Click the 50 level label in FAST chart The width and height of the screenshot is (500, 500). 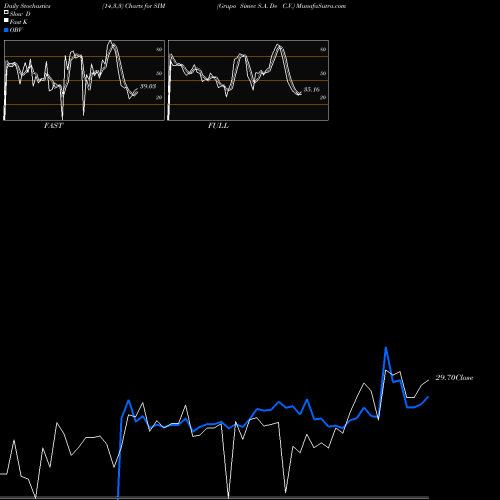159,73
